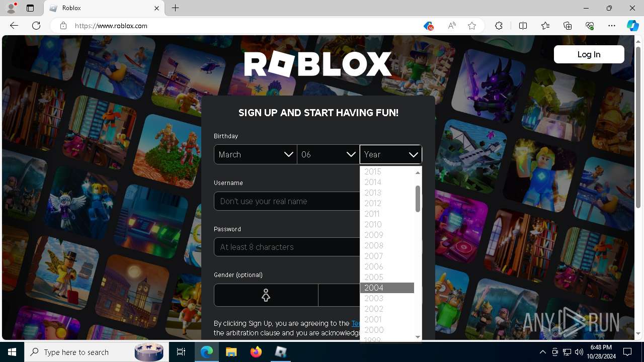This screenshot has height=362, width=644.
Task: Open Edge Settings and more menu
Action: coord(612,26)
